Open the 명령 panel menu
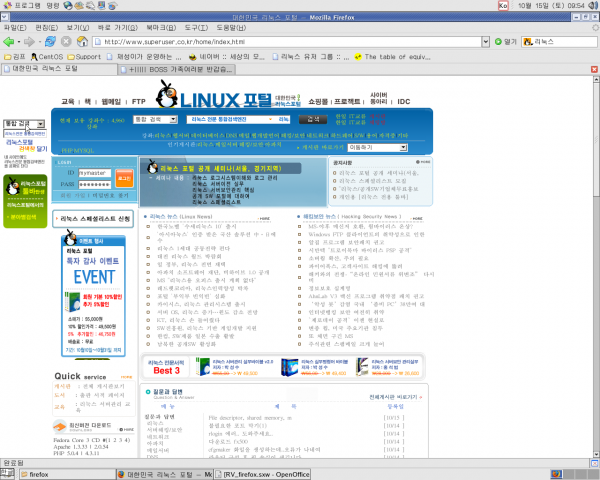This screenshot has width=600, height=480. (53, 5)
